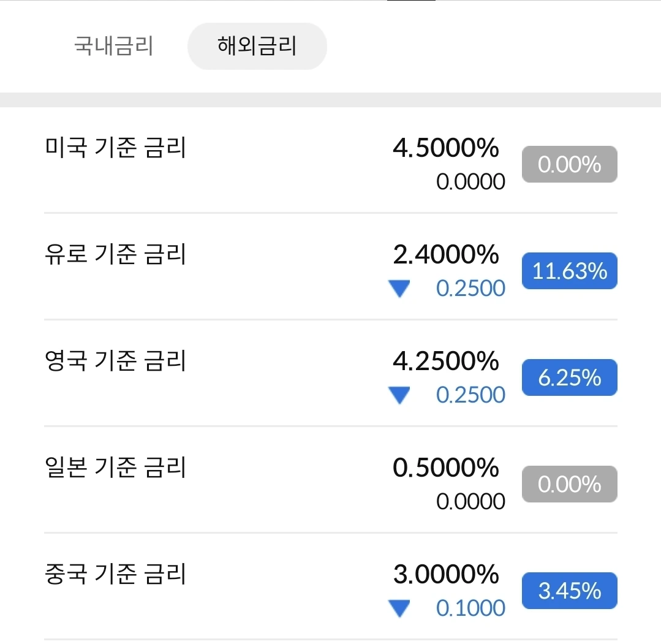Image resolution: width=661 pixels, height=644 pixels.
Task: Open the 영국 기준 금리 row
Action: [x=116, y=361]
